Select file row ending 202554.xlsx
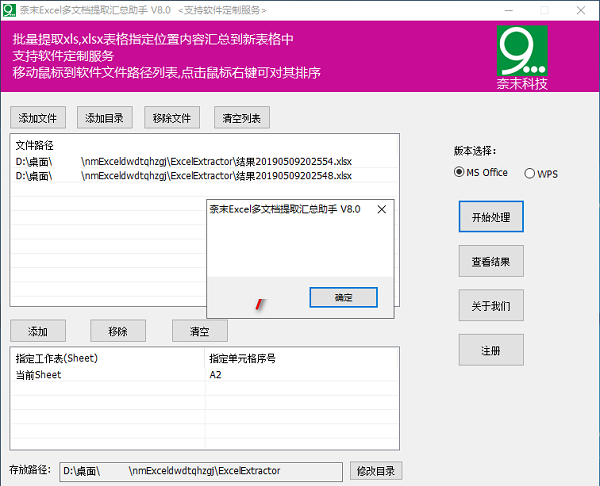600x486 pixels. coord(204,161)
